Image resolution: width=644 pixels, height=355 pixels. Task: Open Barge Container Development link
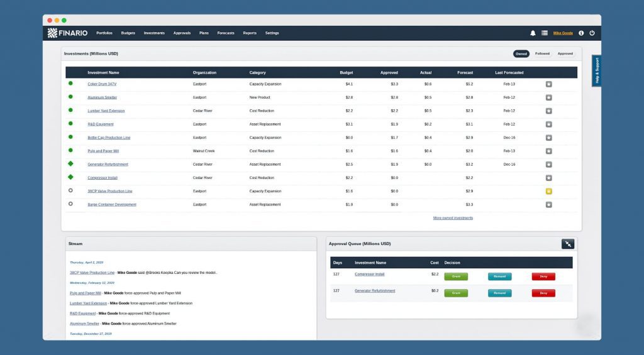click(x=112, y=205)
